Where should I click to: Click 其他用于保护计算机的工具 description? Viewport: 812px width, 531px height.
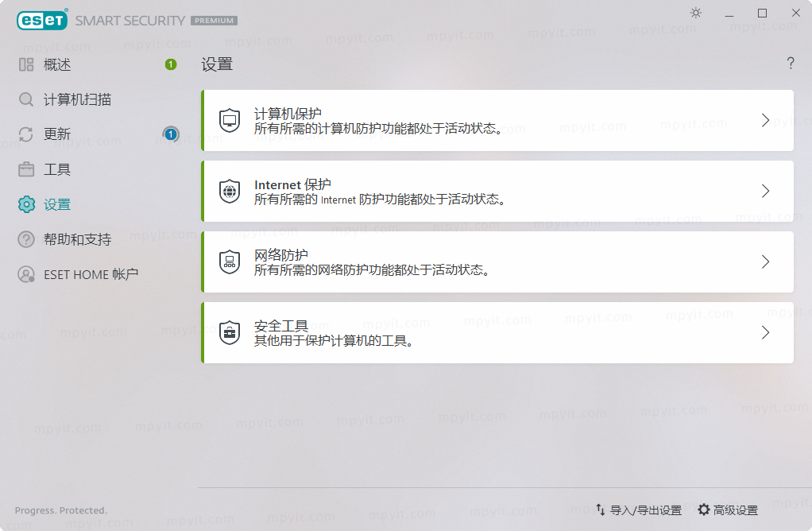point(334,341)
